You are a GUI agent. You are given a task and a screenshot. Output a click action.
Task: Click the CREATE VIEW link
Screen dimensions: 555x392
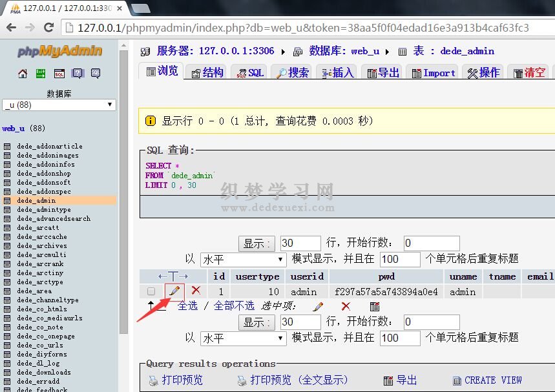tap(493, 380)
